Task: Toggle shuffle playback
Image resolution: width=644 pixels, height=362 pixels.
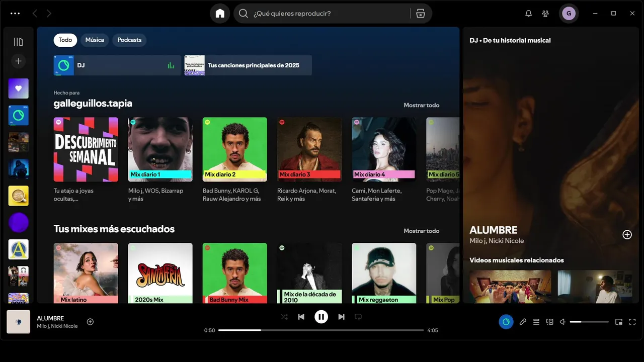Action: (284, 317)
